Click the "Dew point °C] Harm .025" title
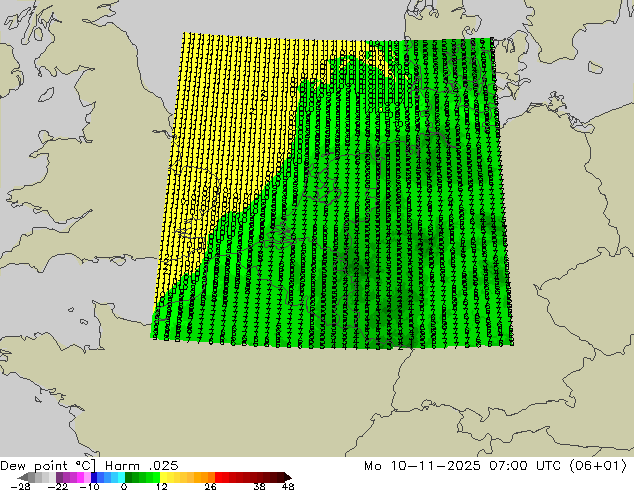 point(89,465)
